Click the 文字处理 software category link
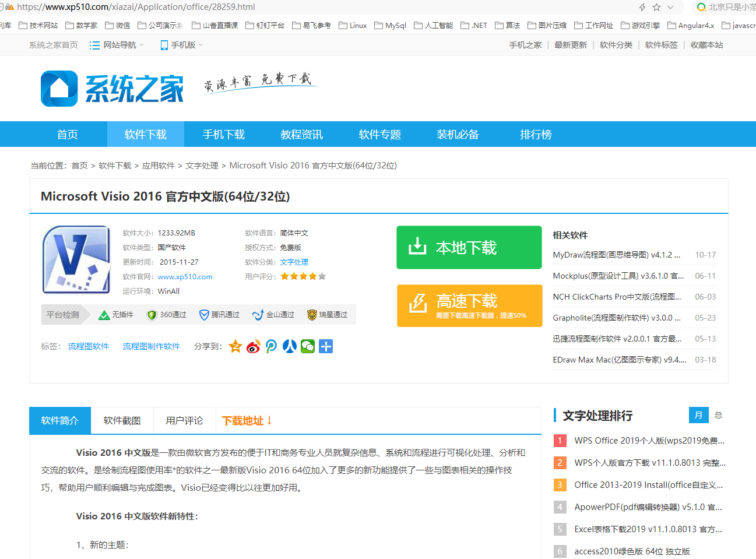 point(294,262)
